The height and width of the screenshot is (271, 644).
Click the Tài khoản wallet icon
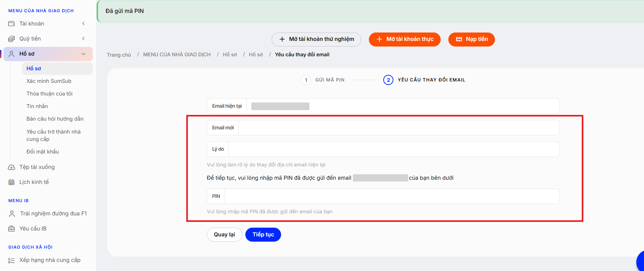(x=12, y=23)
